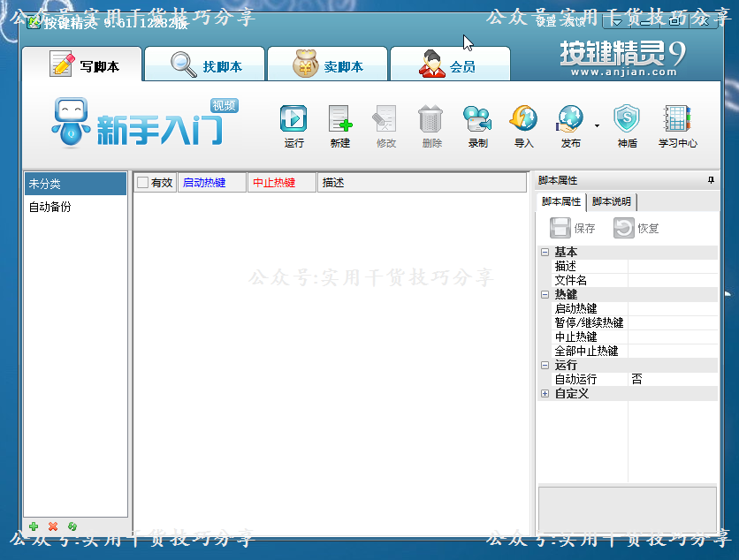This screenshot has height=560, width=739.
Task: Click the green plus to add a category
Action: pyautogui.click(x=34, y=527)
